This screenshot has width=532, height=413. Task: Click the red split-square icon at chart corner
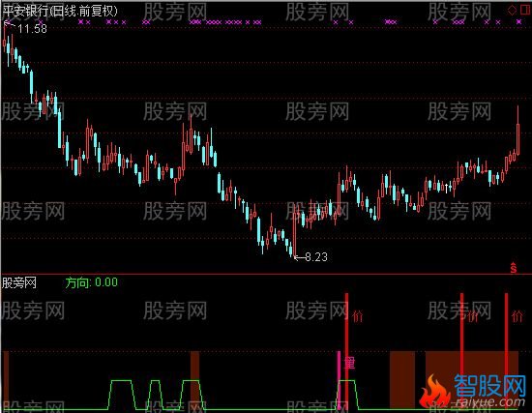click(x=525, y=10)
